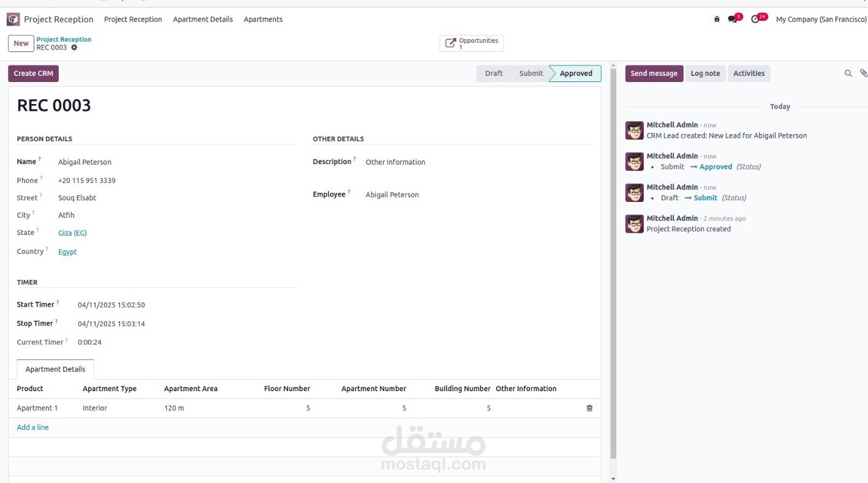
Task: Sort by Apartment Number column header
Action: coord(374,389)
